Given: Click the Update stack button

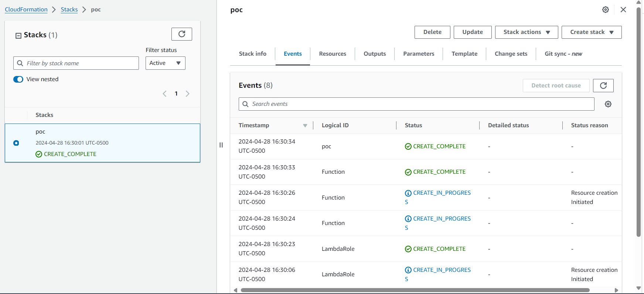Looking at the screenshot, I should [x=473, y=32].
